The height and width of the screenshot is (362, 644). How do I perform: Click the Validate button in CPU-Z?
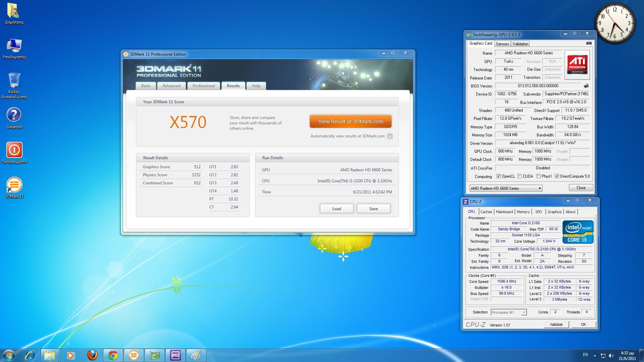tap(556, 324)
